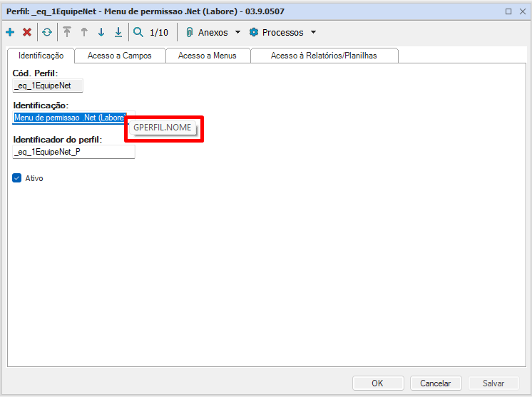Image resolution: width=532 pixels, height=397 pixels.
Task: Click the Cancelar button
Action: (x=435, y=383)
